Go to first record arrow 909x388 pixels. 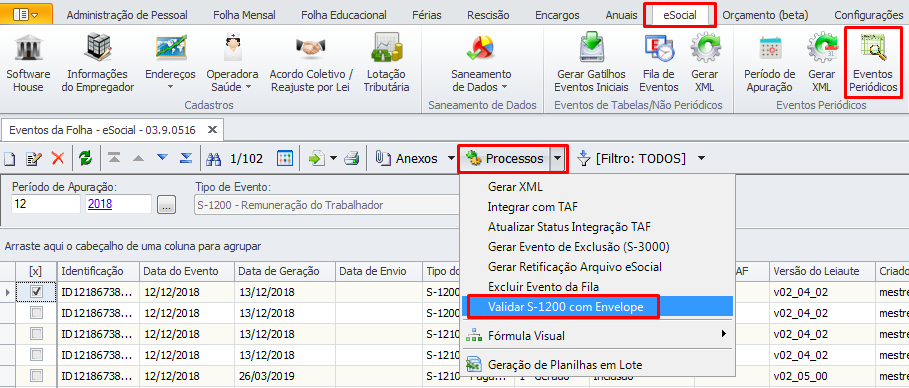point(114,158)
